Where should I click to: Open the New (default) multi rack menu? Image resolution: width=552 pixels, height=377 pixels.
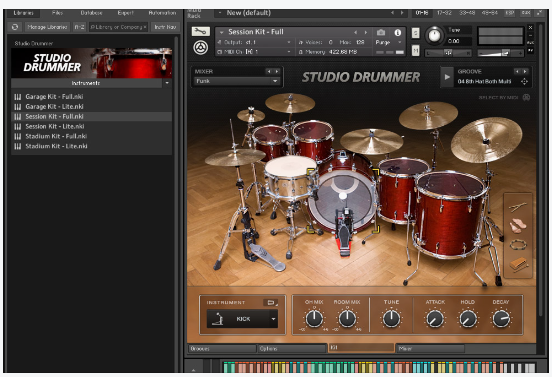[220, 13]
